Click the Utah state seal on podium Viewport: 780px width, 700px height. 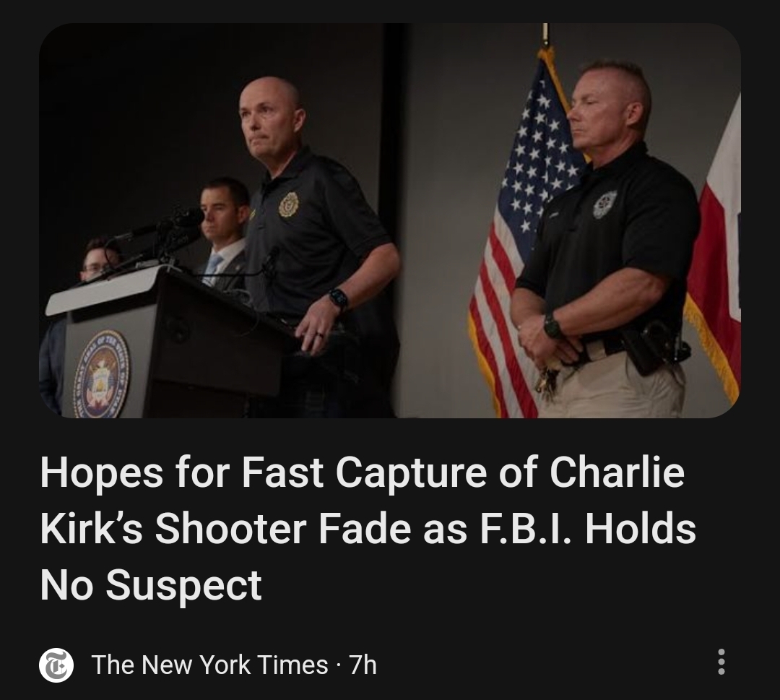pyautogui.click(x=102, y=375)
